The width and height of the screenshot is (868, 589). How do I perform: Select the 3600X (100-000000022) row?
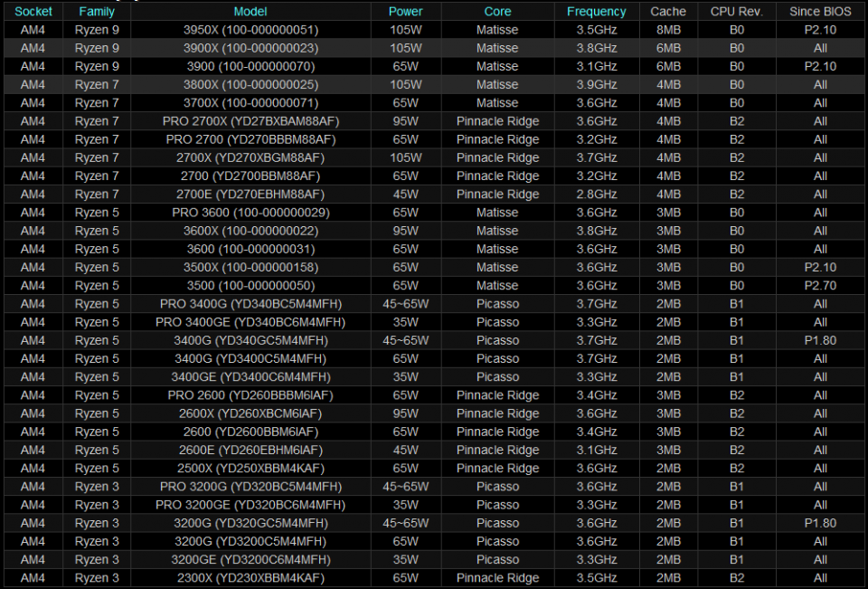point(434,231)
